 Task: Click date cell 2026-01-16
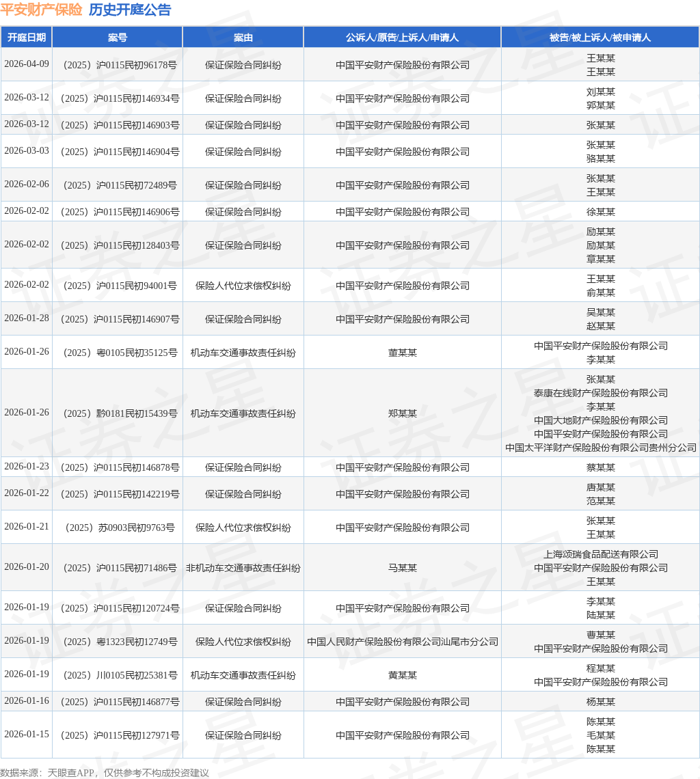(27, 701)
